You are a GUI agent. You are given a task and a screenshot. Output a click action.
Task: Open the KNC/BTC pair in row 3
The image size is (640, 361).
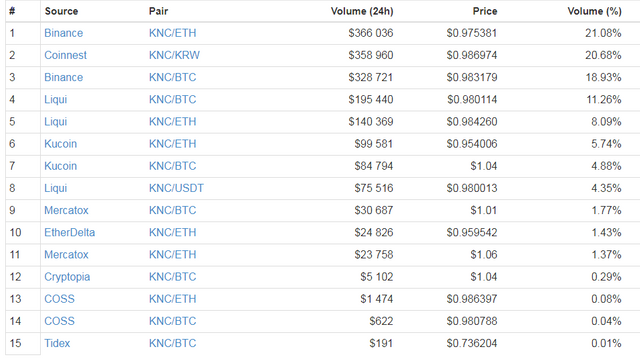(x=172, y=77)
